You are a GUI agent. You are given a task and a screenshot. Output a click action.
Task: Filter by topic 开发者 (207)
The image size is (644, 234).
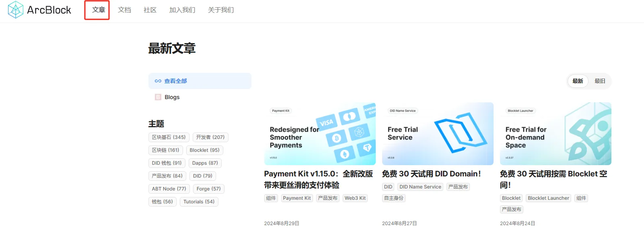click(211, 137)
